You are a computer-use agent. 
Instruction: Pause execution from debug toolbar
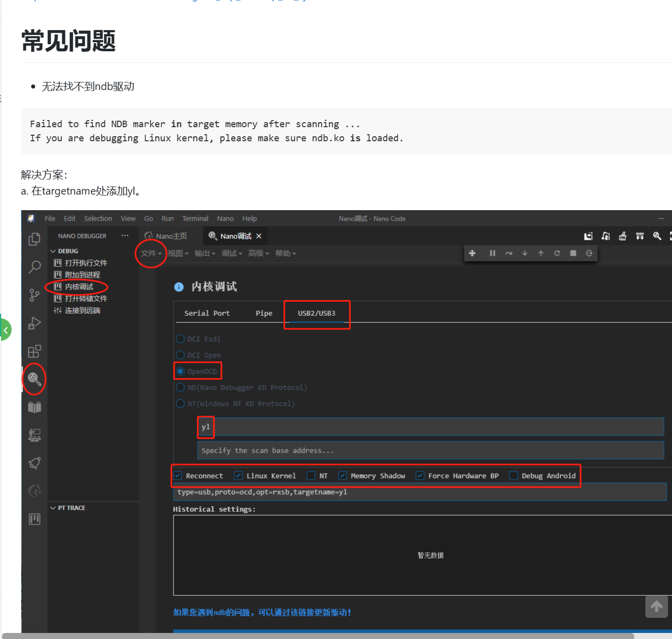click(493, 253)
